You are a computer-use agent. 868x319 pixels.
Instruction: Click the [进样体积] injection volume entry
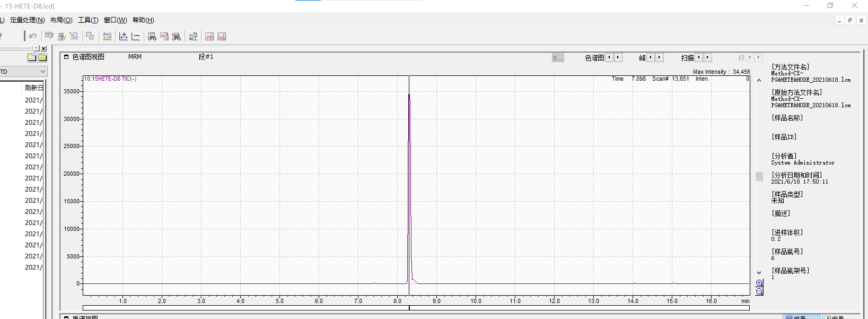[x=787, y=232]
